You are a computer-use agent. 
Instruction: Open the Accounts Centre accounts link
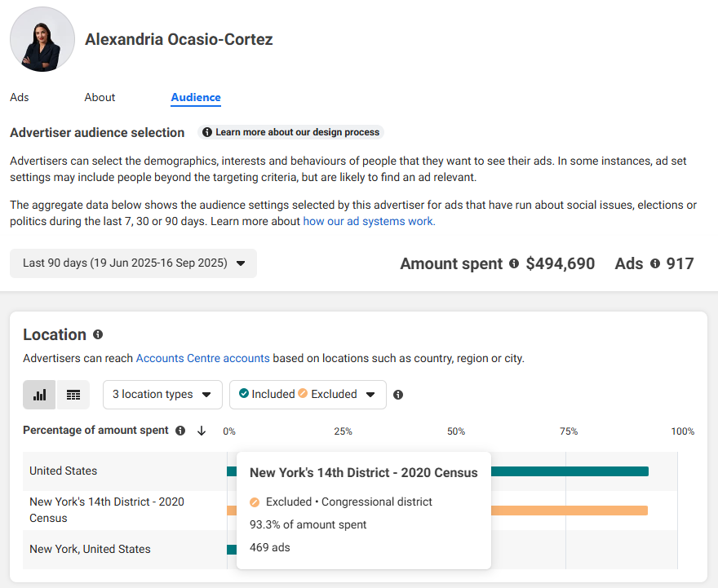[x=202, y=358]
